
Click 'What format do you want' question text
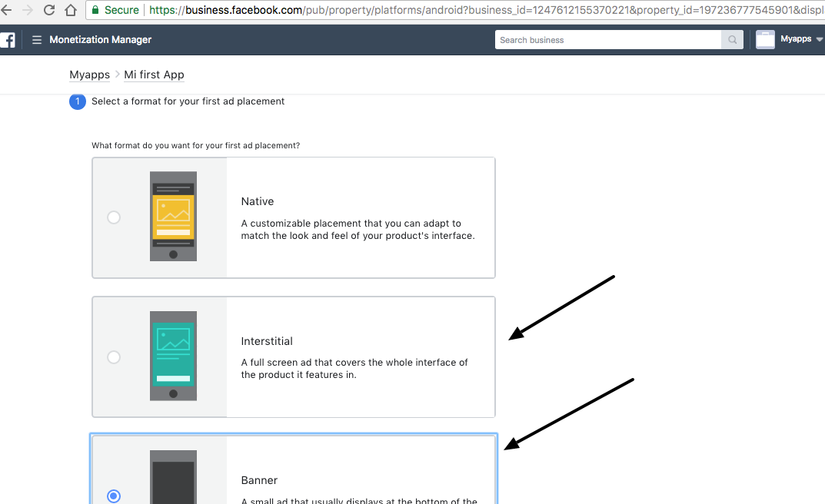pyautogui.click(x=196, y=145)
